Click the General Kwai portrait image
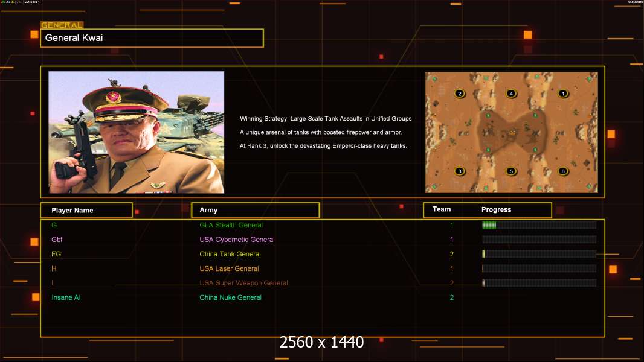644x362 pixels. pyautogui.click(x=136, y=132)
